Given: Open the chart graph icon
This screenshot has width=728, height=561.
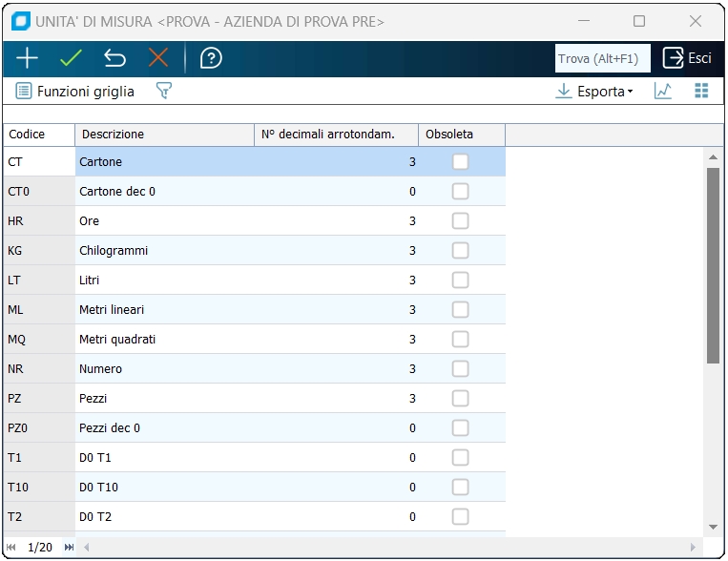Looking at the screenshot, I should [x=663, y=92].
